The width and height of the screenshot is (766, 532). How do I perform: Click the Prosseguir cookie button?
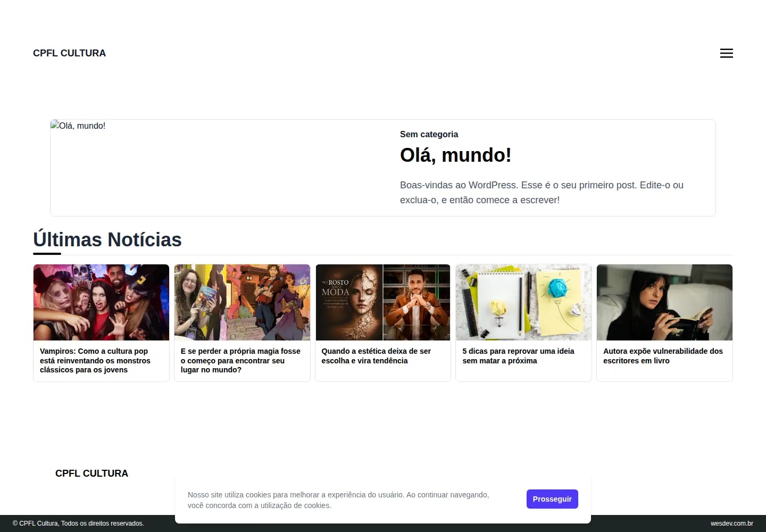tap(552, 499)
